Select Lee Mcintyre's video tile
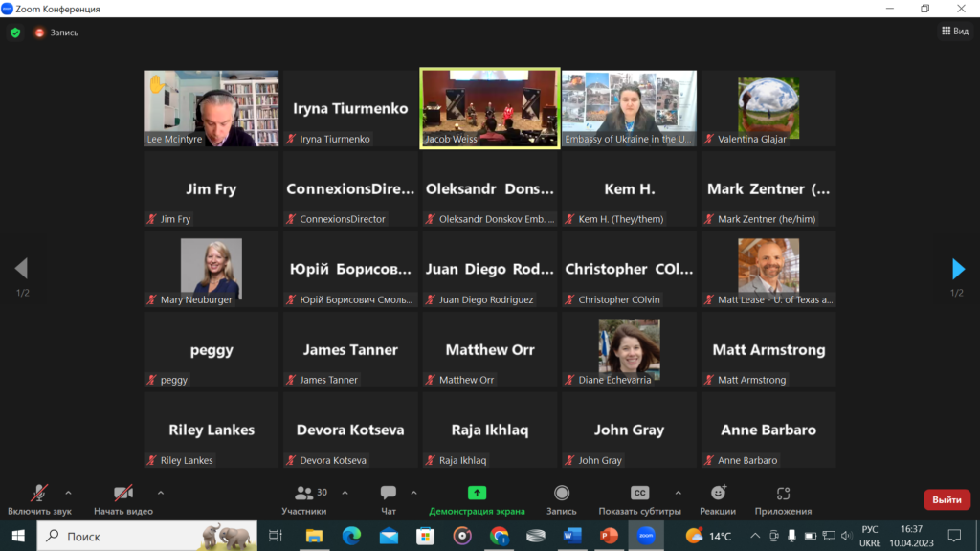 coord(212,108)
